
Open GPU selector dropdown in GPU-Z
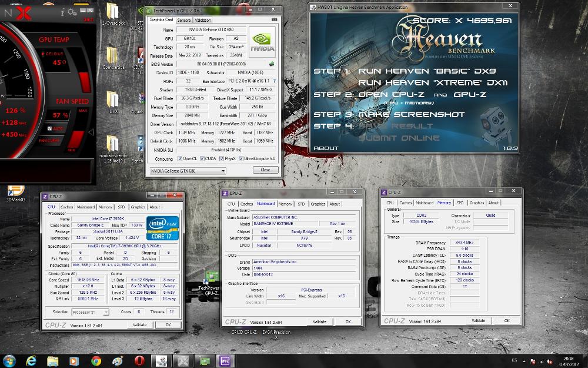tap(188, 171)
